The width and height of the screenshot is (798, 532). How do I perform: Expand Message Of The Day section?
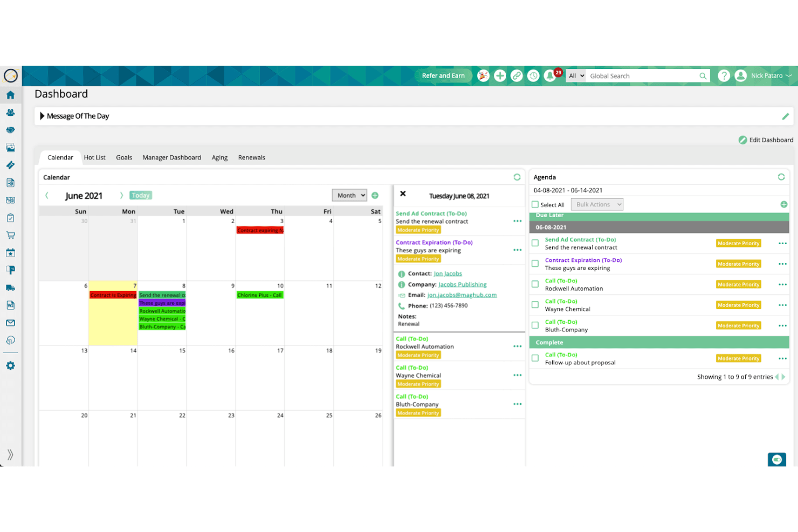pos(42,116)
